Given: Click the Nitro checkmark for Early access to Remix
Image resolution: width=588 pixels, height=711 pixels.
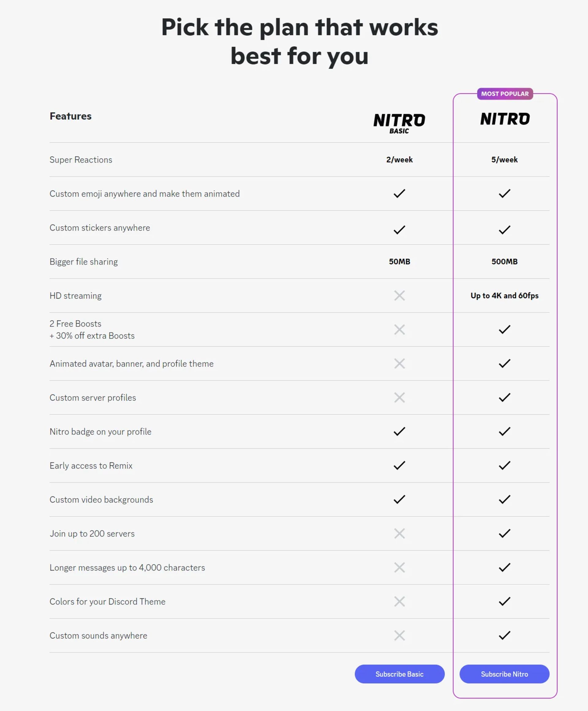Looking at the screenshot, I should [x=504, y=465].
